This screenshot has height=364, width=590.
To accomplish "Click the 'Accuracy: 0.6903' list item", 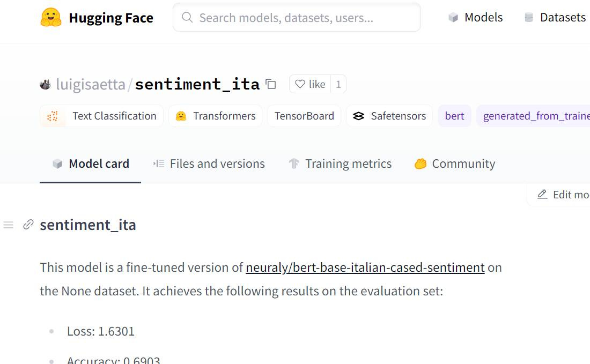I will coord(114,360).
